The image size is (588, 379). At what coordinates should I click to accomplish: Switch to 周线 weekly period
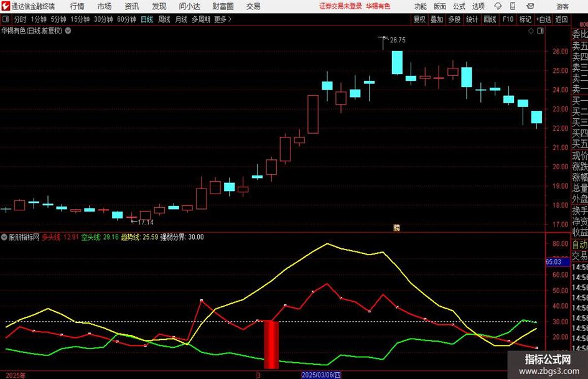pos(164,19)
